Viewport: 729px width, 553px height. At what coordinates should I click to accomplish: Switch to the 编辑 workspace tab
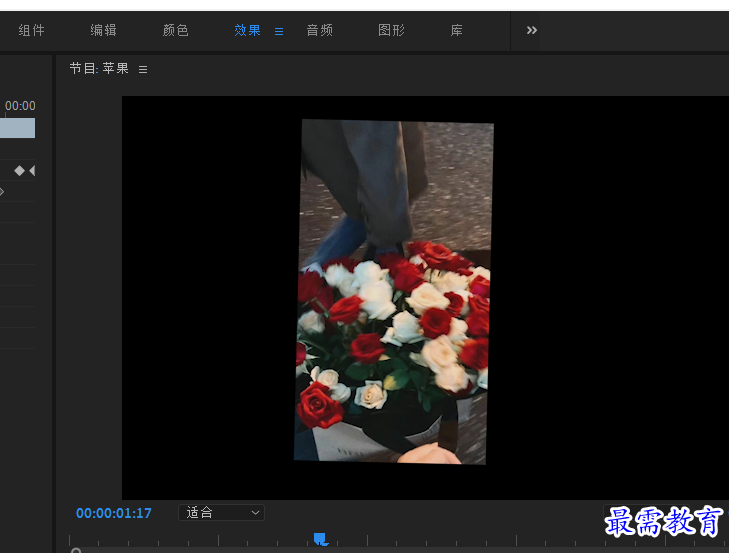[x=103, y=31]
